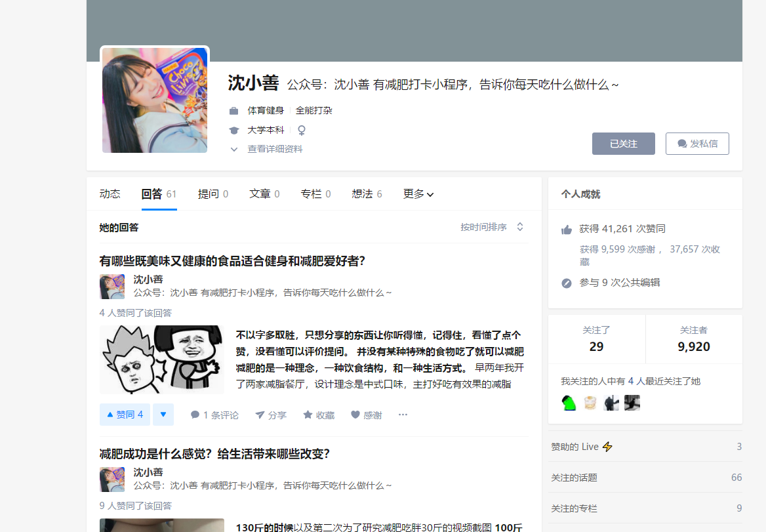Viewport: 766px width, 532px height.
Task: Click 感谢 heart on first answer
Action: tap(367, 415)
